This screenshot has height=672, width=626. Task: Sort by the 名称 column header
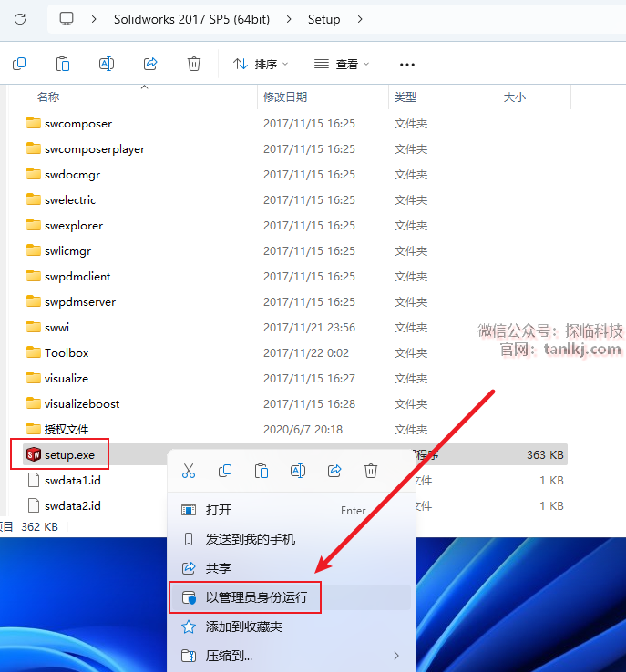48,97
